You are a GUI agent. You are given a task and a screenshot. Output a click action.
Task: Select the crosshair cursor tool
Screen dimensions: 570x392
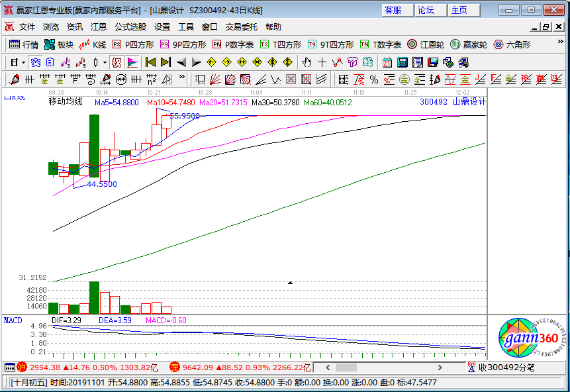coord(322,62)
